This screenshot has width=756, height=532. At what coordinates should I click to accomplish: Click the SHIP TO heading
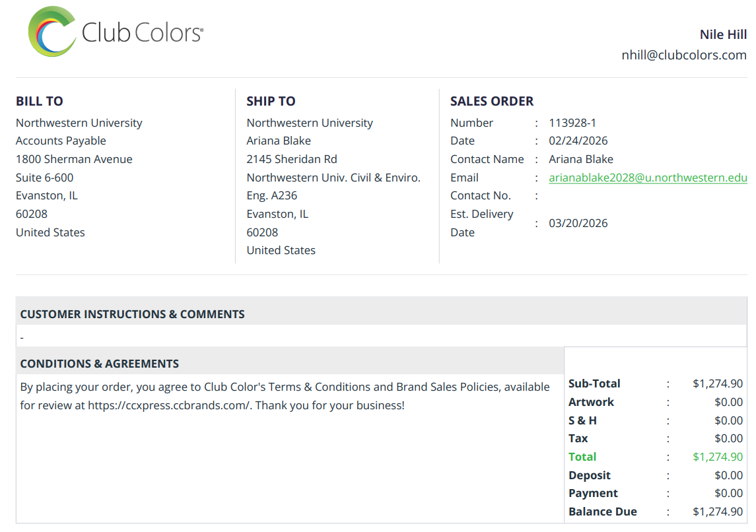pyautogui.click(x=271, y=101)
